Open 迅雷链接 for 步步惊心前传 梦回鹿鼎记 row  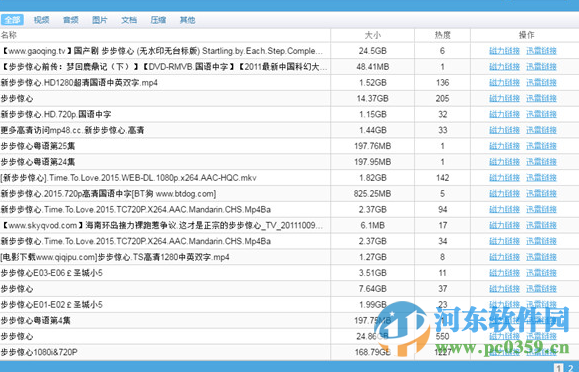click(x=541, y=67)
